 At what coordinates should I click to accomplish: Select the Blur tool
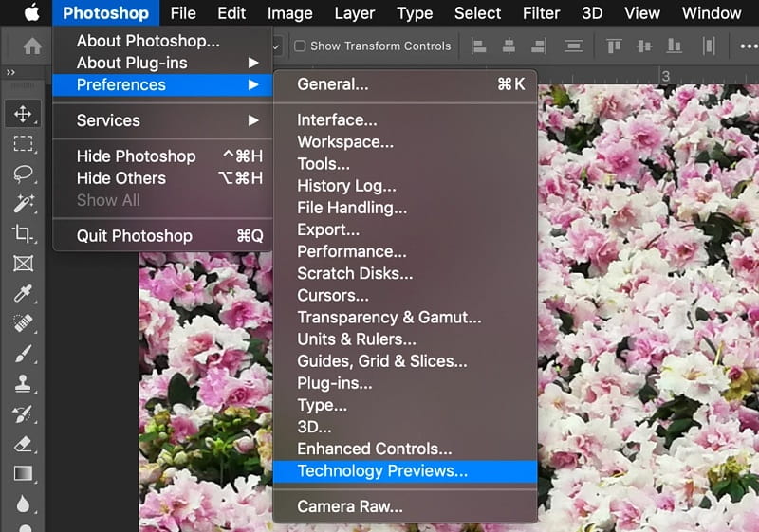coord(23,504)
